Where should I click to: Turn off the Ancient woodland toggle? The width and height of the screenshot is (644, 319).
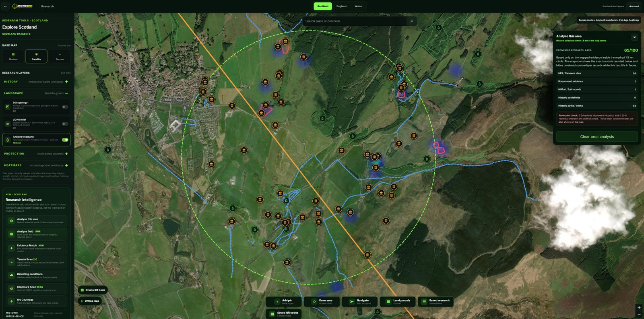65,140
